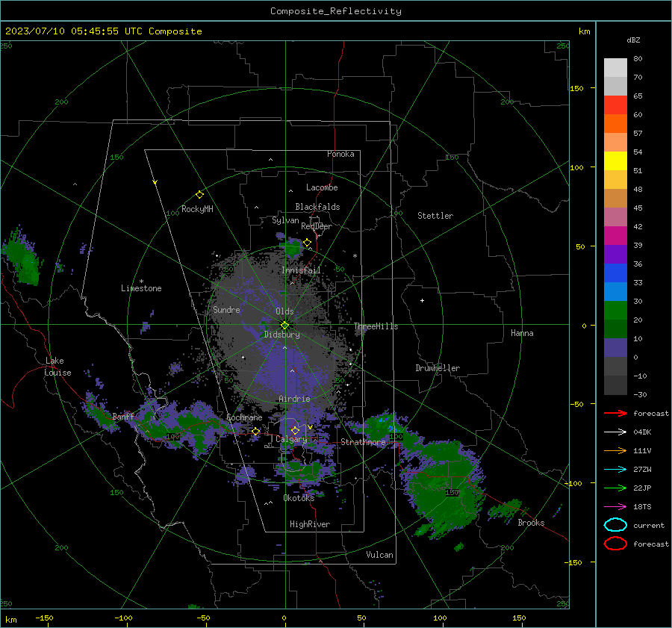Click the Composite_Reflectivity title
672x628 pixels.
336,11
